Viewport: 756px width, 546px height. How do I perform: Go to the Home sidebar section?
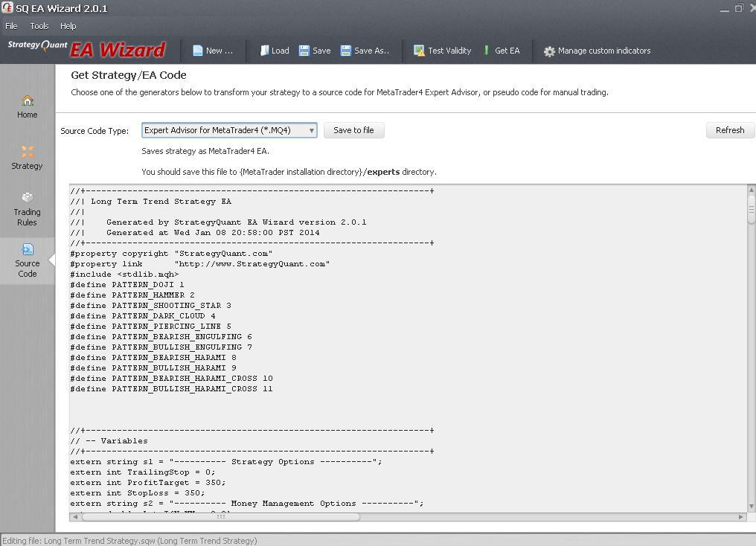point(28,106)
